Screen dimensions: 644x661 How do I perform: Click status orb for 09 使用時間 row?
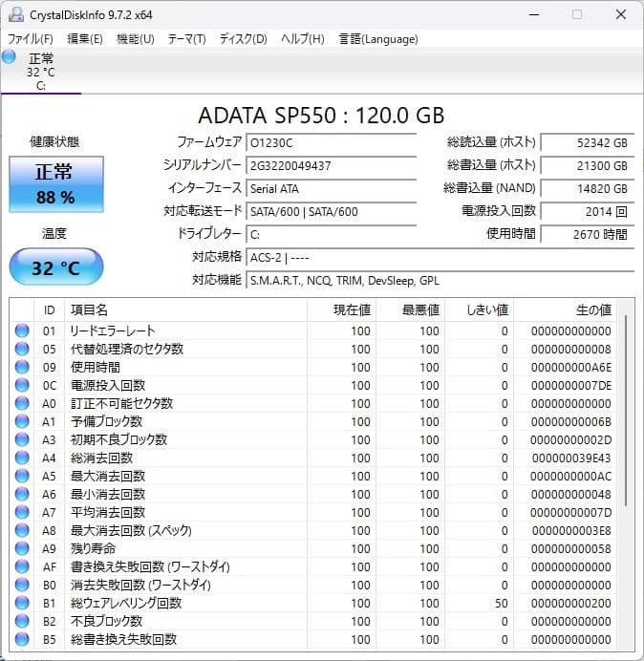22,367
